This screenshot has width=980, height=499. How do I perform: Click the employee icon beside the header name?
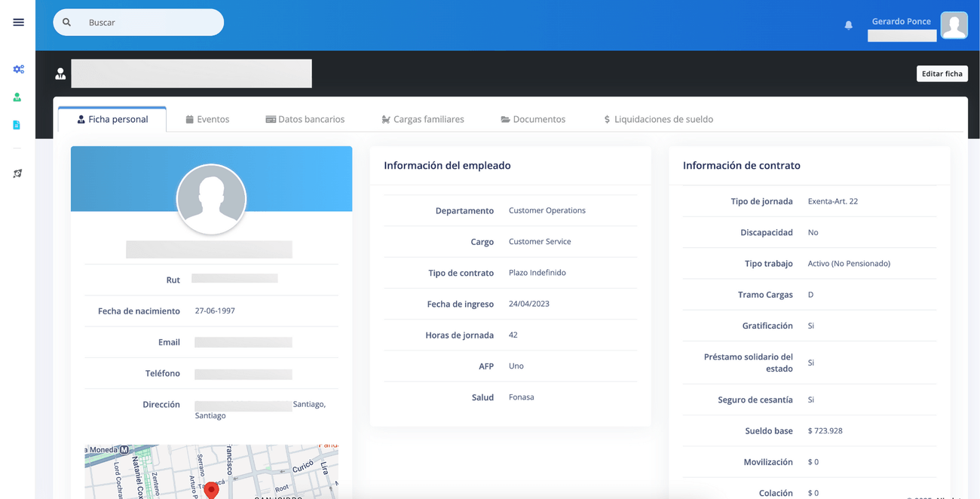pyautogui.click(x=60, y=74)
